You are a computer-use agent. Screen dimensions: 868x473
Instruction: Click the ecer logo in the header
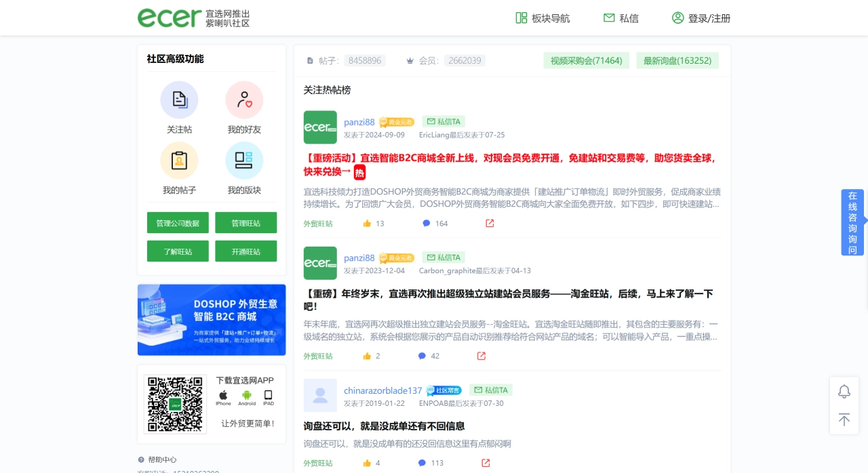click(x=170, y=18)
